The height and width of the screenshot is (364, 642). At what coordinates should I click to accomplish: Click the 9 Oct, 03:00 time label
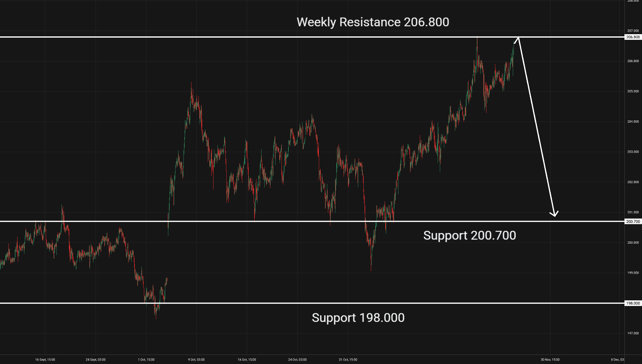pyautogui.click(x=196, y=360)
